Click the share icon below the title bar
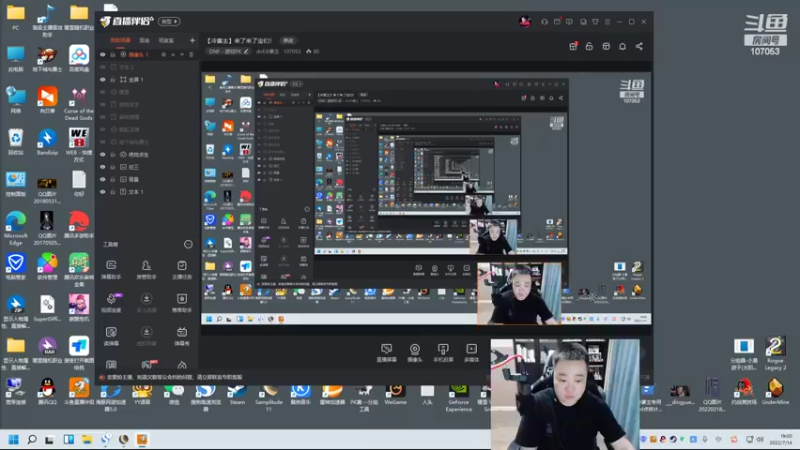Screen dimensions: 800x450 click(639, 46)
